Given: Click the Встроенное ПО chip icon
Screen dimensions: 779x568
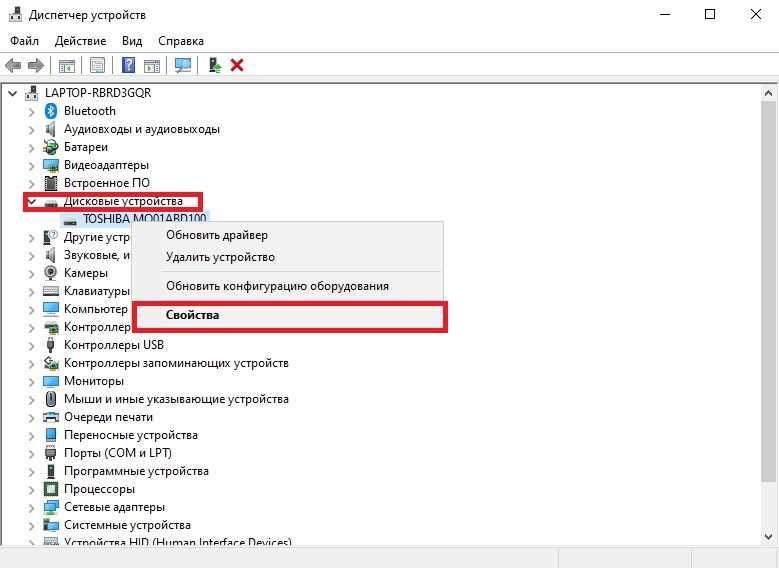Looking at the screenshot, I should (51, 183).
